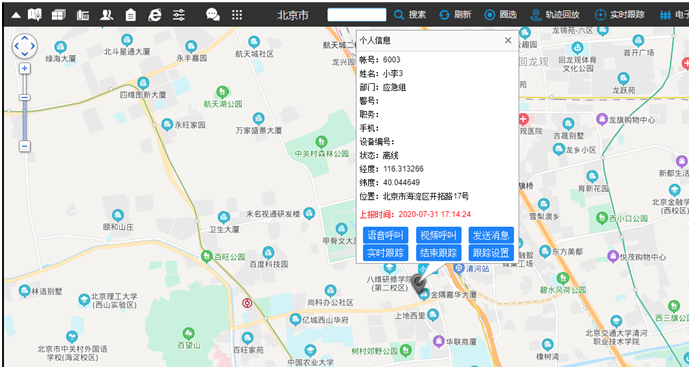691x369 pixels.
Task: Click the 发送消息 send message button
Action: click(x=491, y=235)
